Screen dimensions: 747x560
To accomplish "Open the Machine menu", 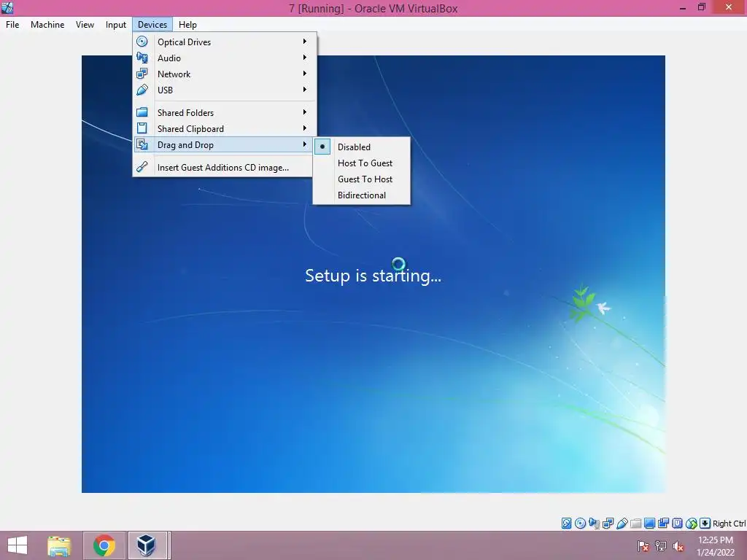I will point(47,25).
